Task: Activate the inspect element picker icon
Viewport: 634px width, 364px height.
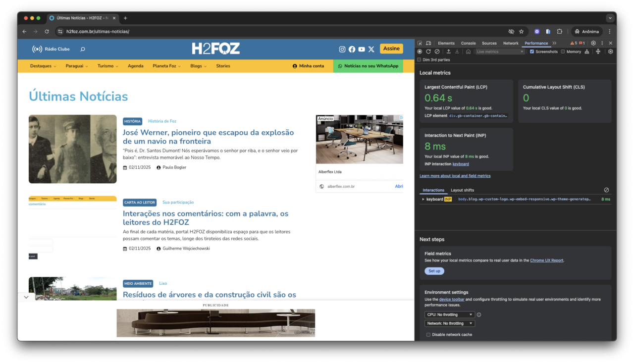Action: point(420,43)
